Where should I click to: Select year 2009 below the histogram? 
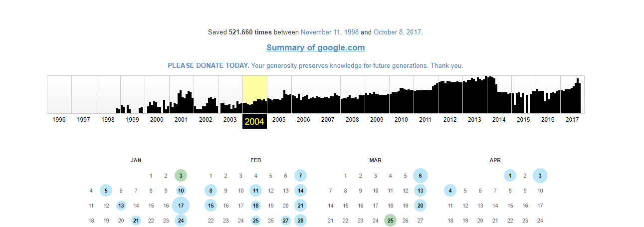(377, 120)
